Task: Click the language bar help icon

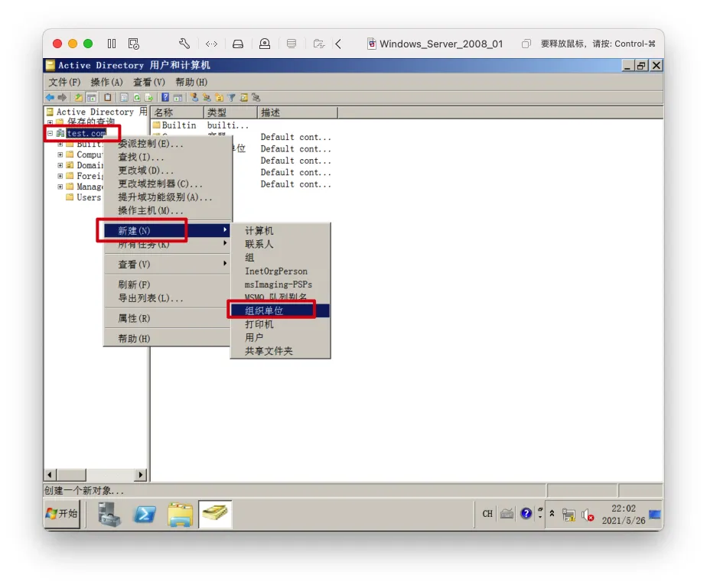Action: pyautogui.click(x=526, y=514)
